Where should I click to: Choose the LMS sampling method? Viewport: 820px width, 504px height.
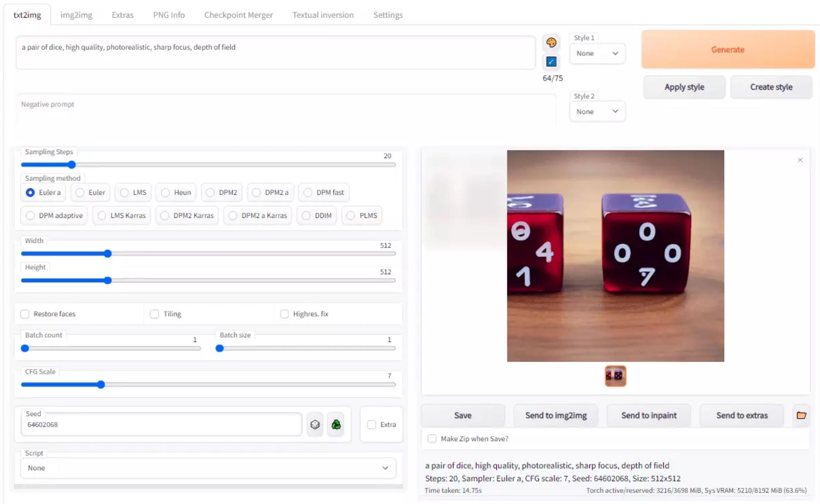(x=133, y=192)
